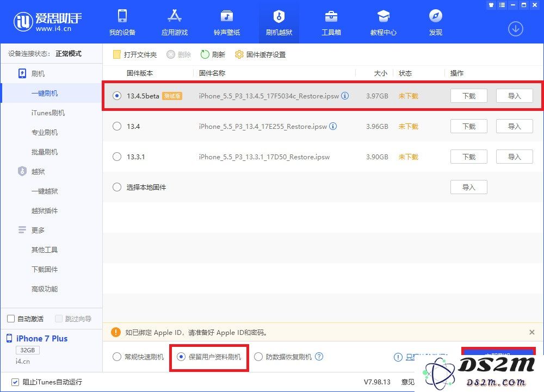
Task: Close the Apple ID warning banner
Action: pyautogui.click(x=532, y=332)
